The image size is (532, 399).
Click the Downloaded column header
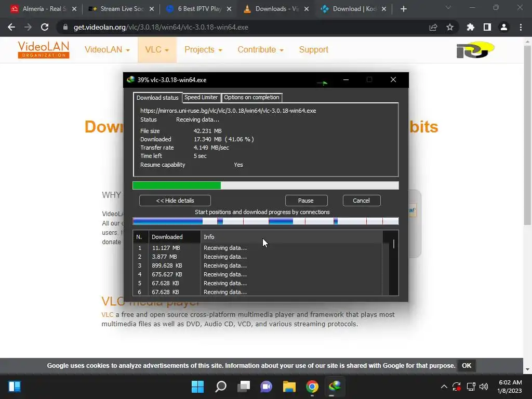point(175,237)
